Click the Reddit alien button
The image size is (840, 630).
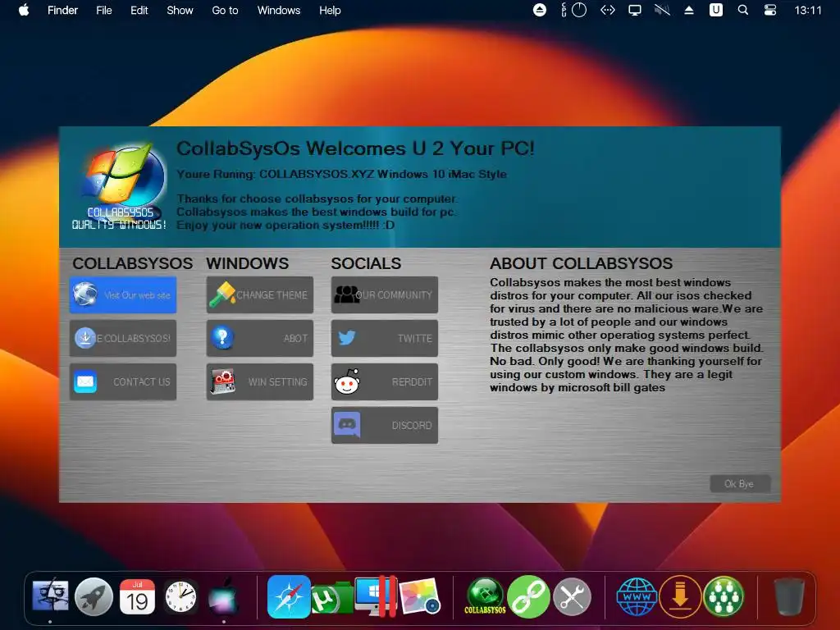pos(385,381)
